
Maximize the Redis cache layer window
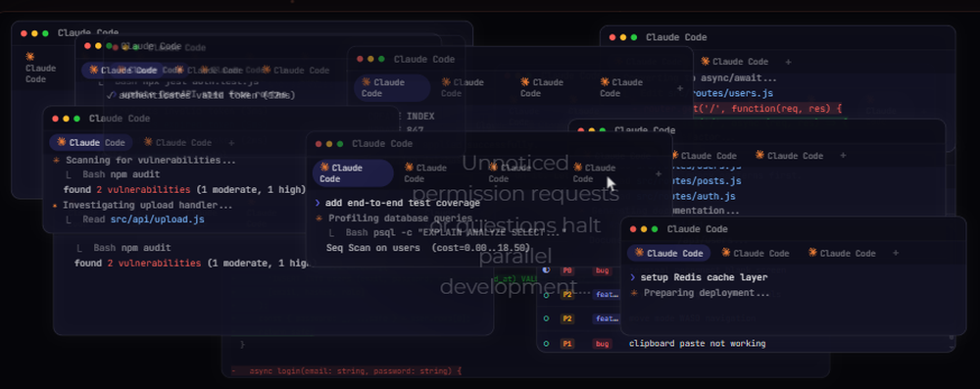pos(655,229)
